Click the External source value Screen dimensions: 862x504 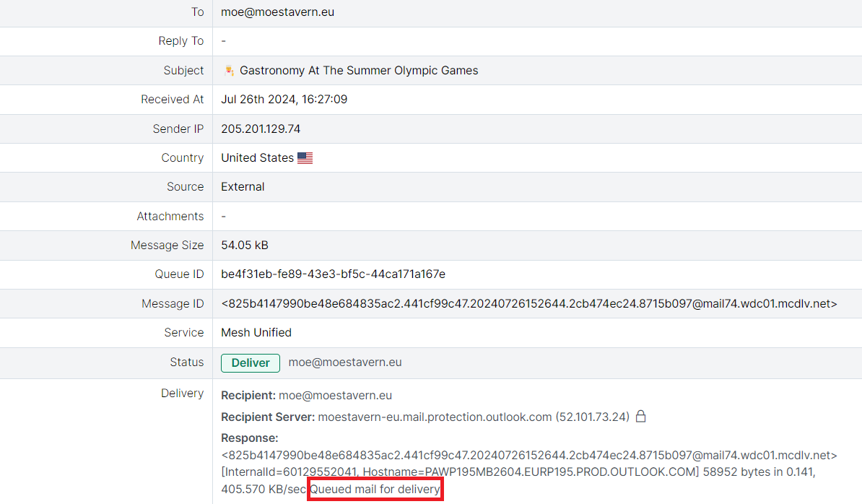point(243,187)
